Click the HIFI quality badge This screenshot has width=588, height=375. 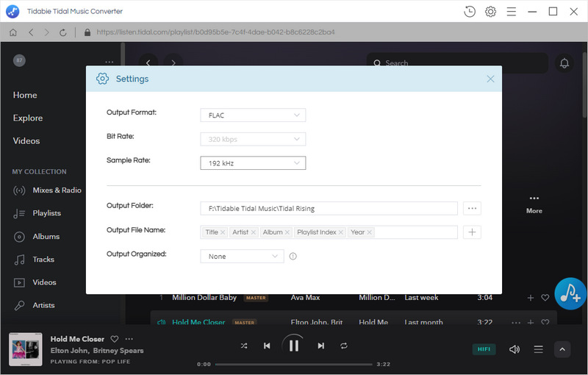click(484, 349)
